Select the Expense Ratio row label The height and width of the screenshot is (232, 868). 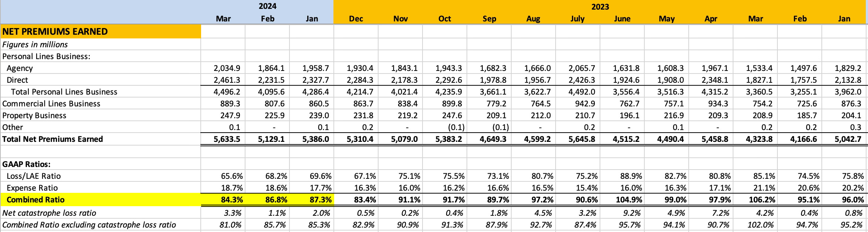(x=32, y=188)
